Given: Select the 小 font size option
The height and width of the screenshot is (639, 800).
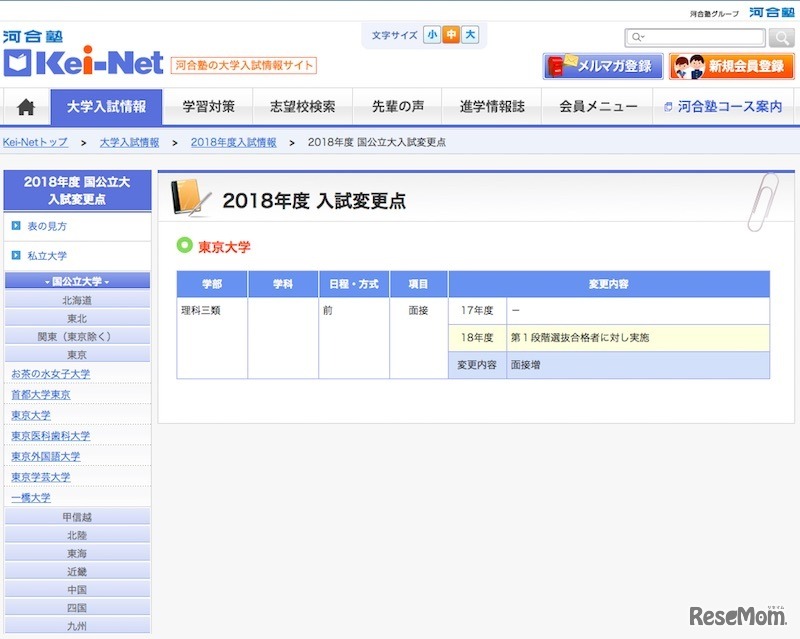Looking at the screenshot, I should 430,33.
